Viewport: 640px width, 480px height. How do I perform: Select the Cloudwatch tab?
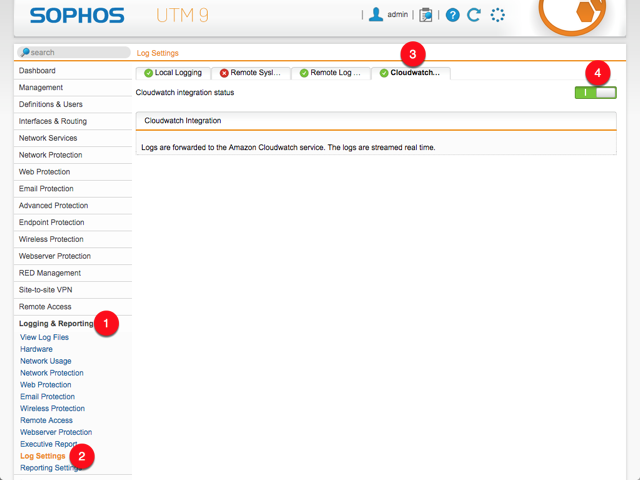point(411,73)
